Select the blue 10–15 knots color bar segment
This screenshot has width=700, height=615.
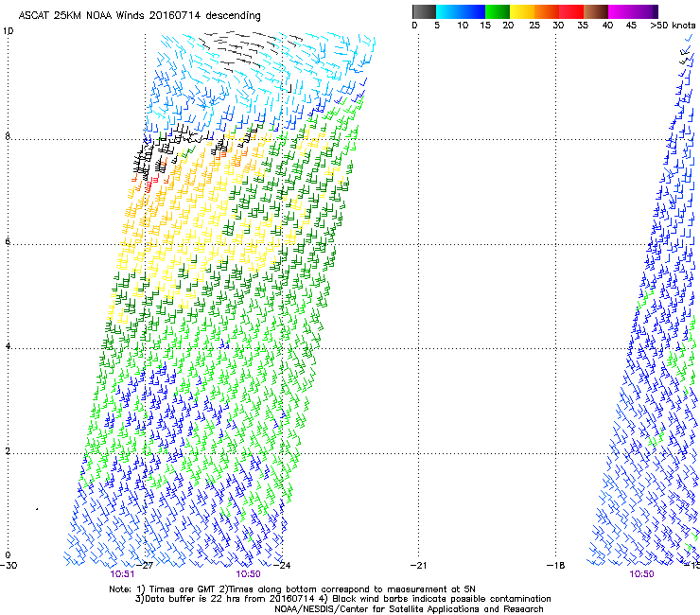[473, 11]
